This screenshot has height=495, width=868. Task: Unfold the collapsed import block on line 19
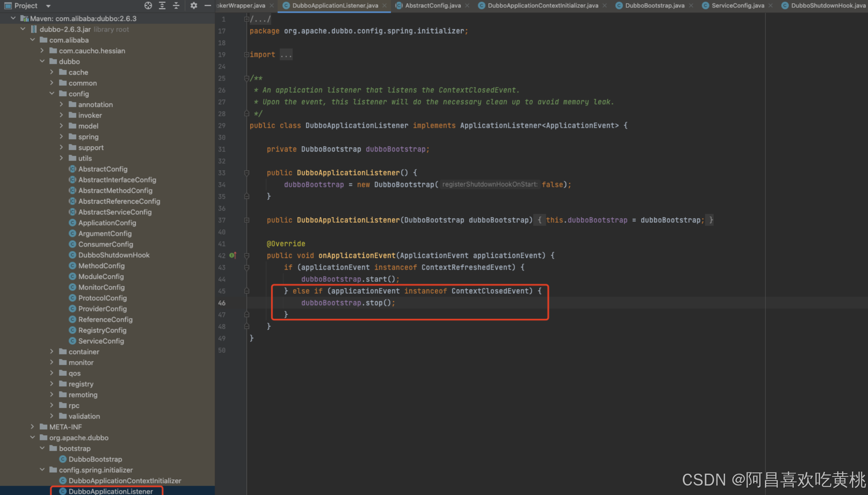click(x=247, y=54)
